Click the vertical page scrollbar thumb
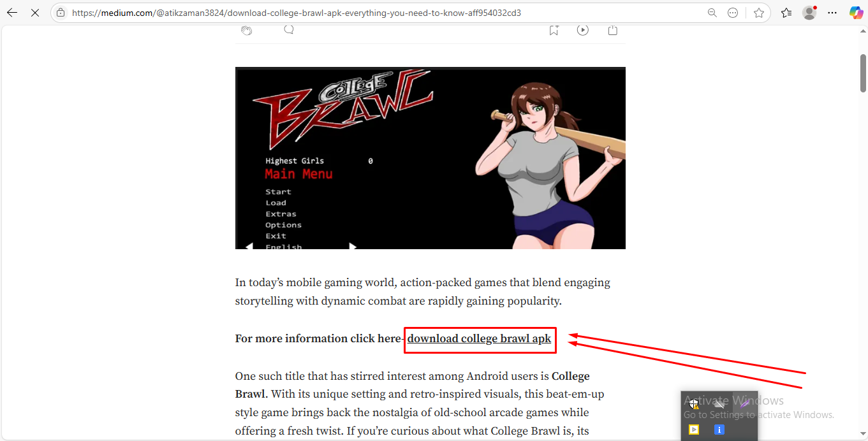The image size is (868, 441). tap(863, 73)
